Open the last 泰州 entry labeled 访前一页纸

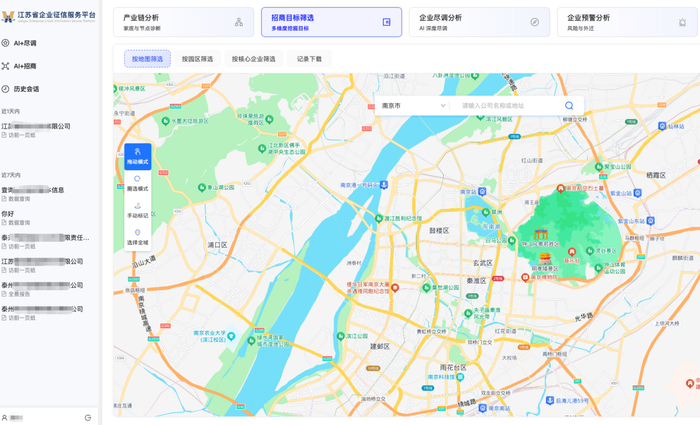(45, 313)
